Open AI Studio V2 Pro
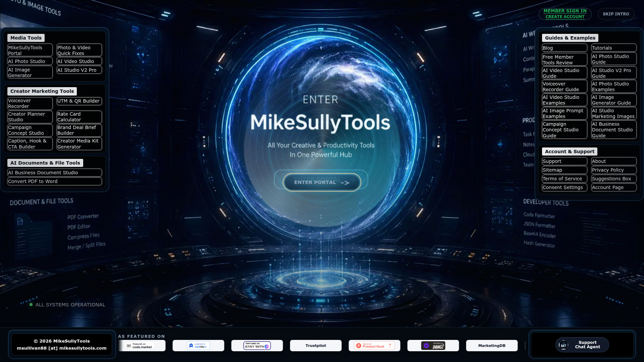 click(79, 70)
